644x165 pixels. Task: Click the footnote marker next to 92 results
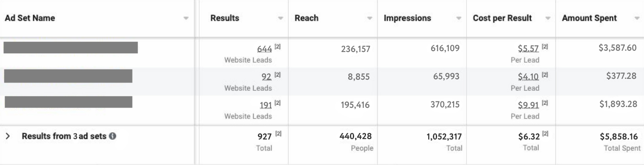click(x=278, y=75)
